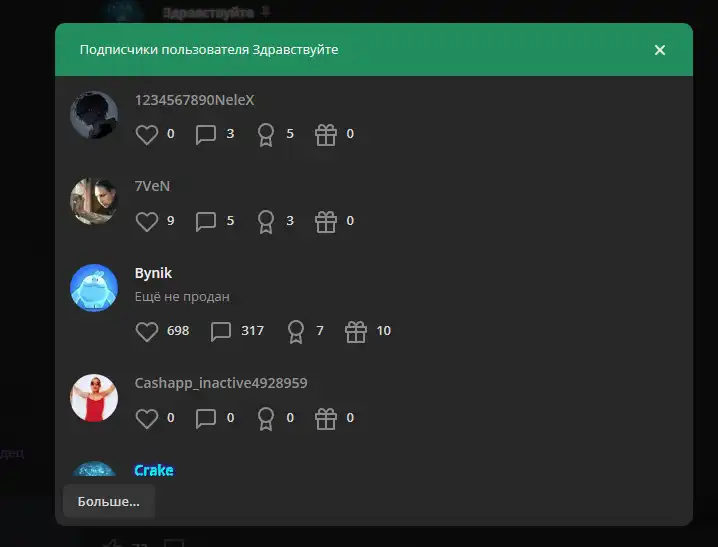Image resolution: width=718 pixels, height=547 pixels.
Task: Click the messages count 317
Action: coord(252,330)
